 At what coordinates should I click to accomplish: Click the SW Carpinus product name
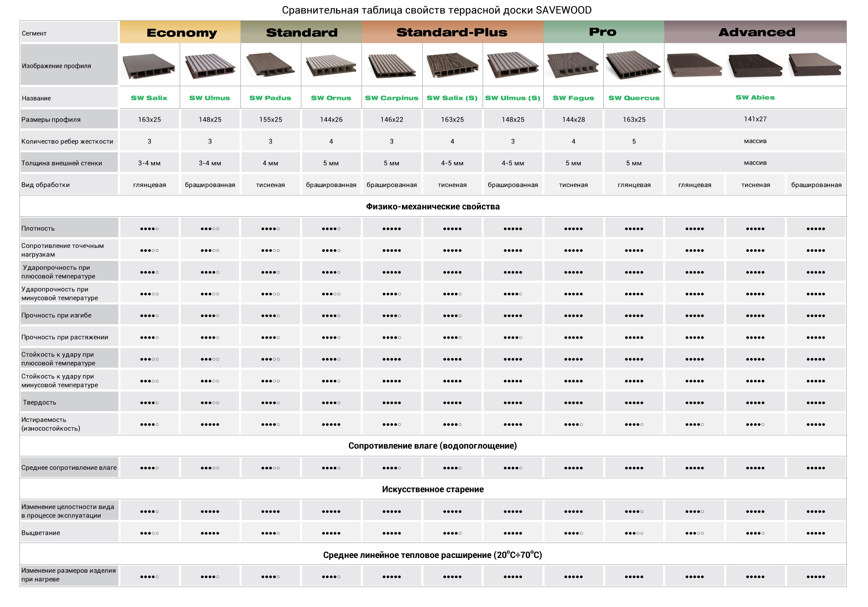pos(392,98)
